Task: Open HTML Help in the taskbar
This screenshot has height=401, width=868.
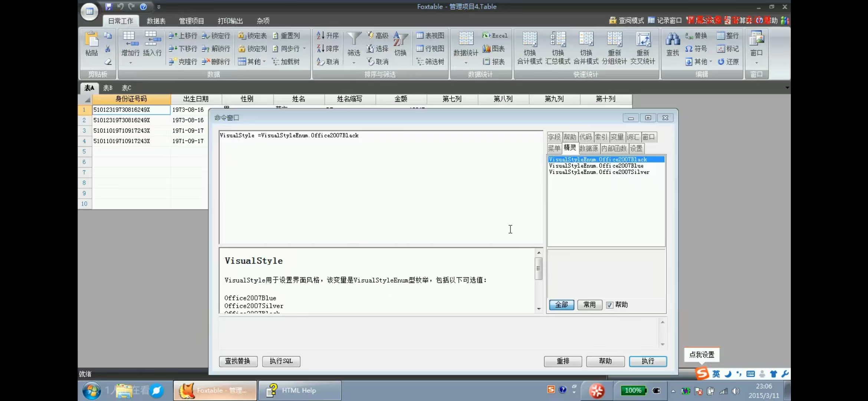Action: (299, 390)
